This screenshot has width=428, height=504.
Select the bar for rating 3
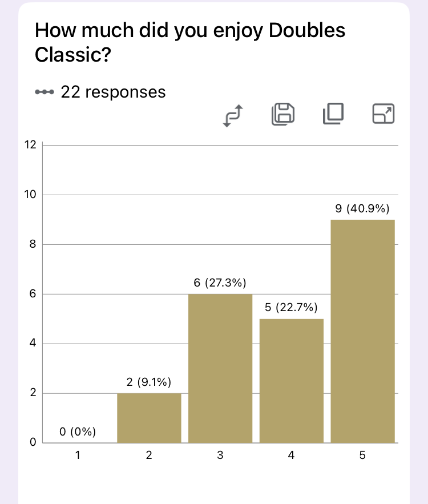(220, 368)
